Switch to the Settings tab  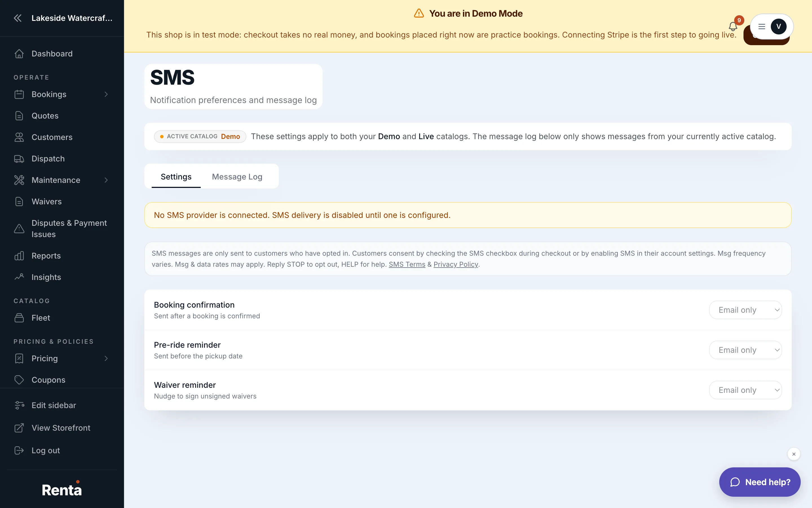(176, 177)
